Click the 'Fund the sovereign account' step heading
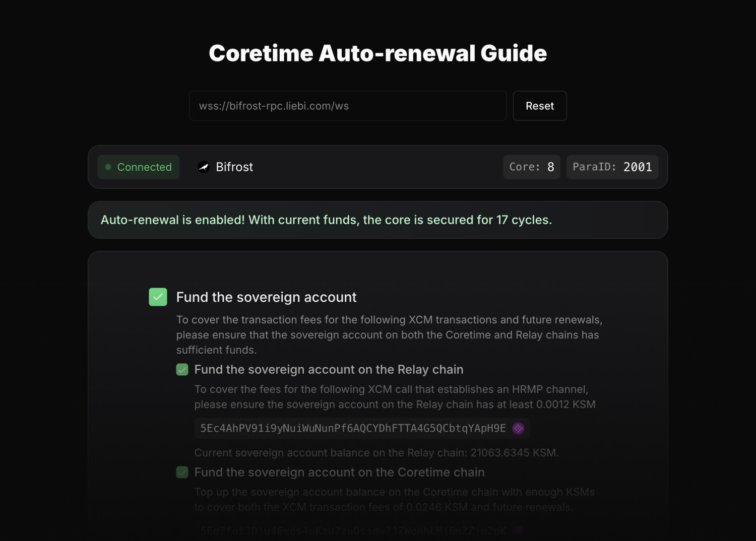This screenshot has width=756, height=541. [x=266, y=297]
